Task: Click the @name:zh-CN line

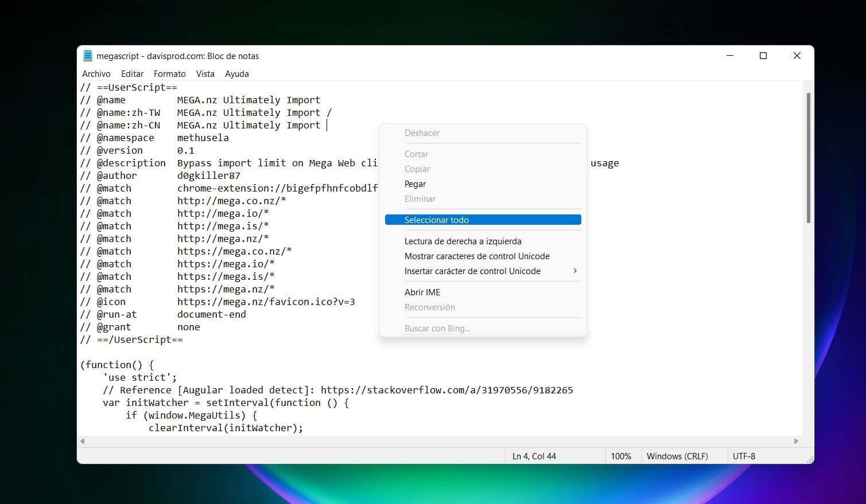Action: (200, 126)
